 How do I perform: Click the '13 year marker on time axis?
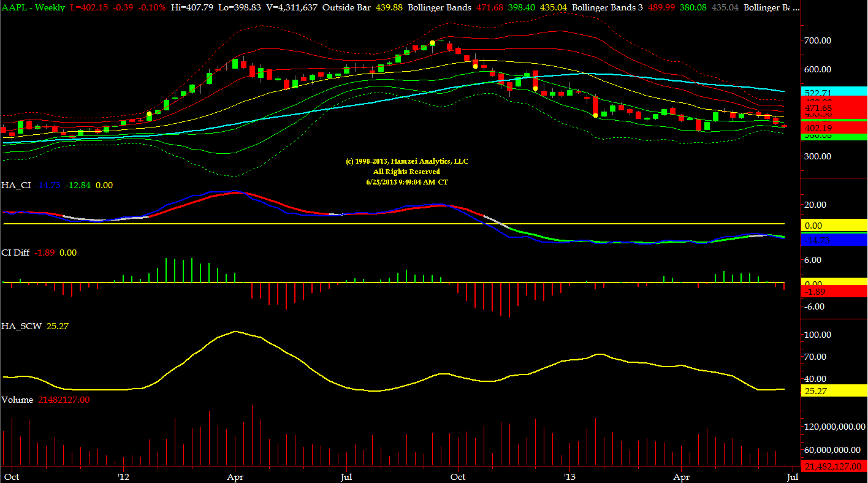pos(570,476)
